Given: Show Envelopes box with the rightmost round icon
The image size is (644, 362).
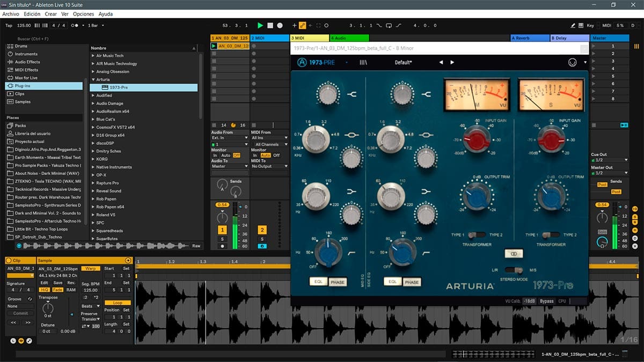Looking at the screenshot, I should [29, 340].
